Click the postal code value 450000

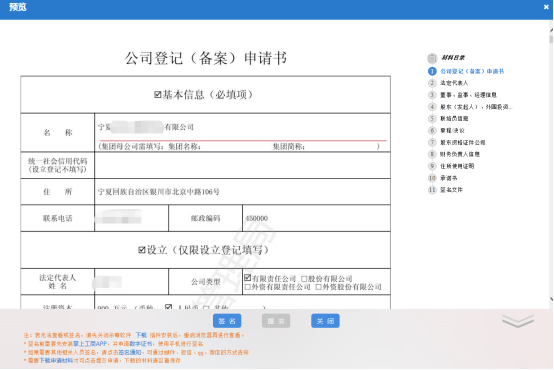click(257, 218)
